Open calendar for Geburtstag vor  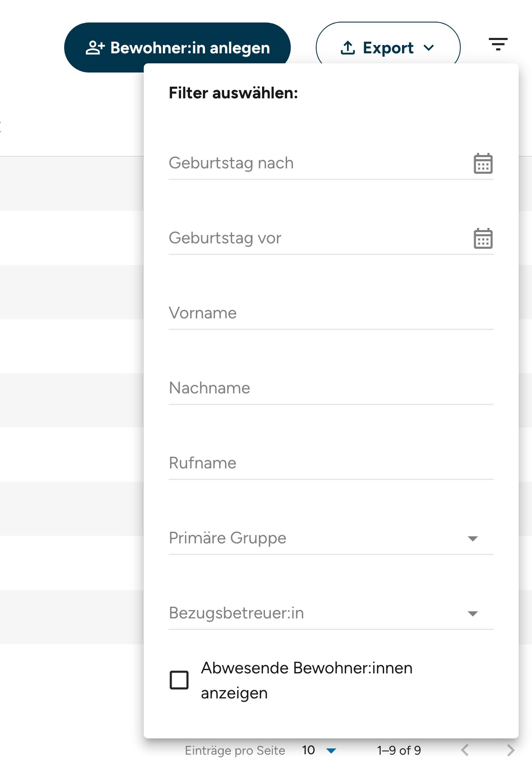(483, 238)
